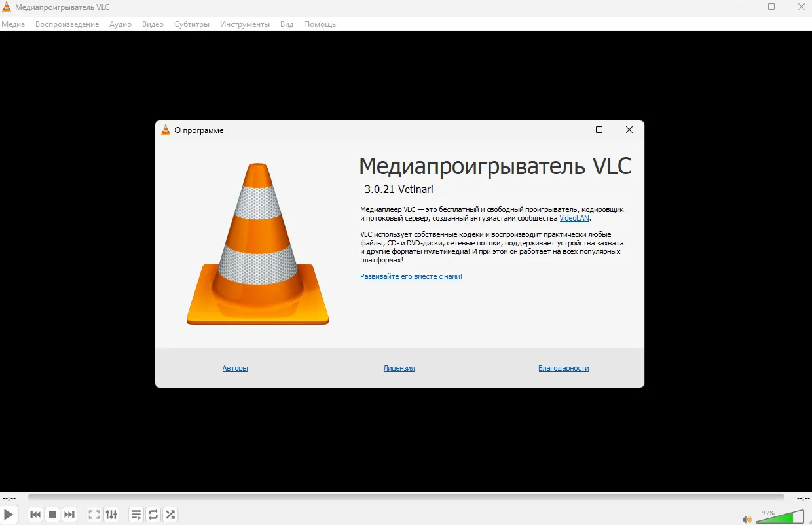Click the Previous track button
Screen dimensions: 812x525
point(35,515)
